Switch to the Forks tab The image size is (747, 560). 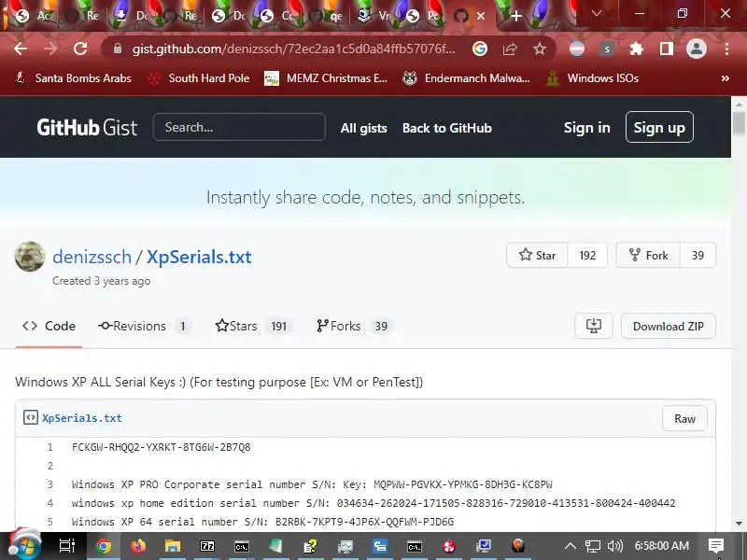point(354,326)
